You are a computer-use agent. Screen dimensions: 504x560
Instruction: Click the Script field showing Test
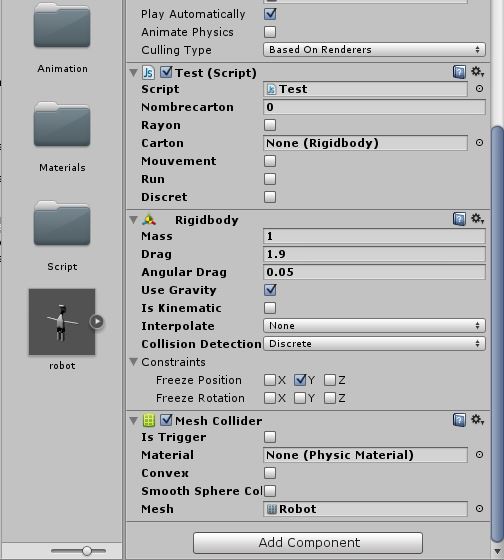click(365, 89)
